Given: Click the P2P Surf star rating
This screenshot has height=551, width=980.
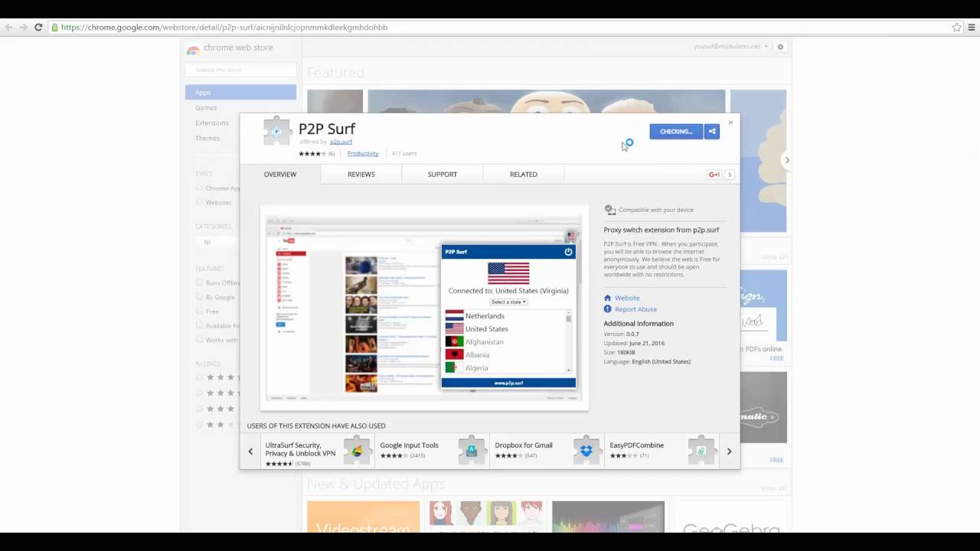Looking at the screenshot, I should (312, 153).
